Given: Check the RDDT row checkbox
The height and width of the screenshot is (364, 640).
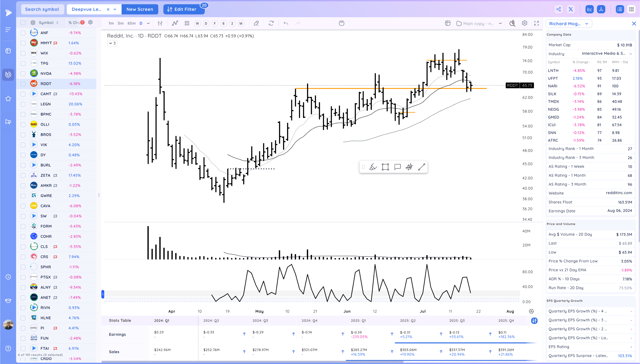Looking at the screenshot, I should 23,84.
